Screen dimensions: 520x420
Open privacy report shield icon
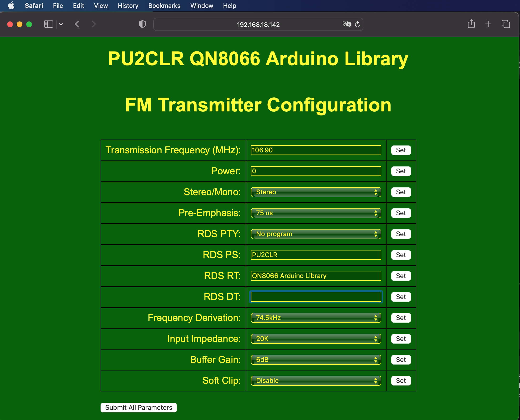click(143, 24)
